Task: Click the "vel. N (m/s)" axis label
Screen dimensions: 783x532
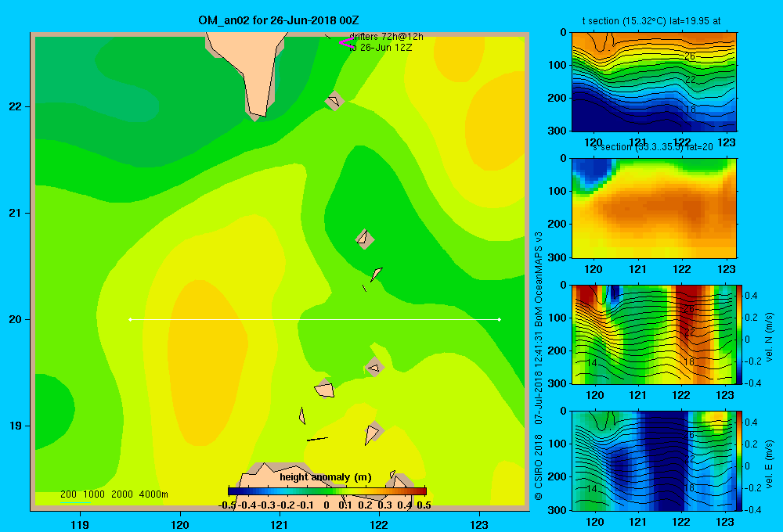Action: click(x=769, y=337)
